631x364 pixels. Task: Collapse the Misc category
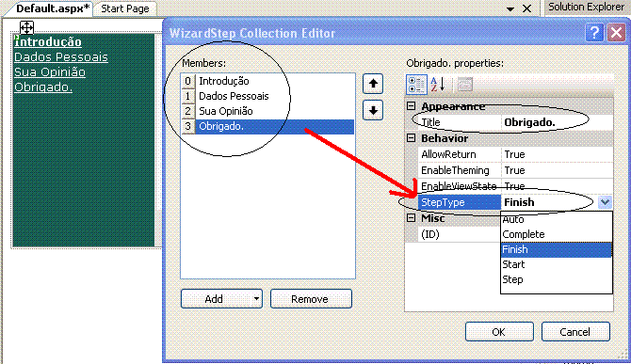tap(411, 218)
